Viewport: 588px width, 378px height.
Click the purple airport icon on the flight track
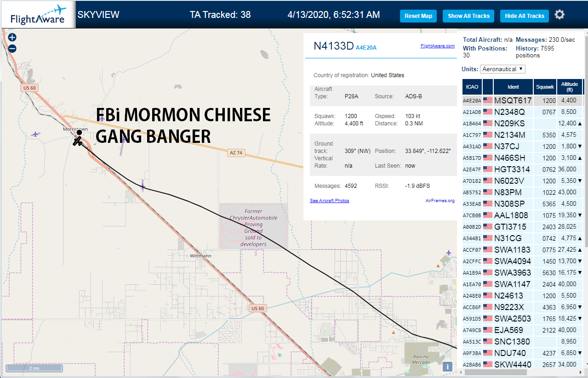click(143, 186)
